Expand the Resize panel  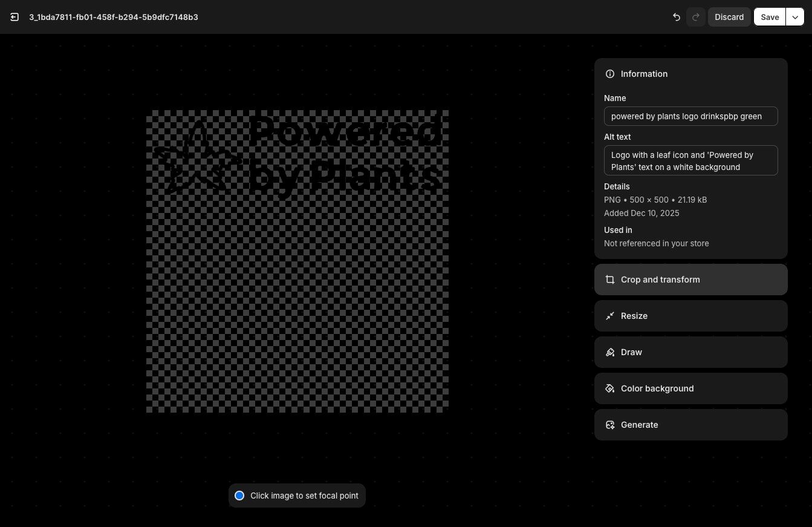[691, 316]
